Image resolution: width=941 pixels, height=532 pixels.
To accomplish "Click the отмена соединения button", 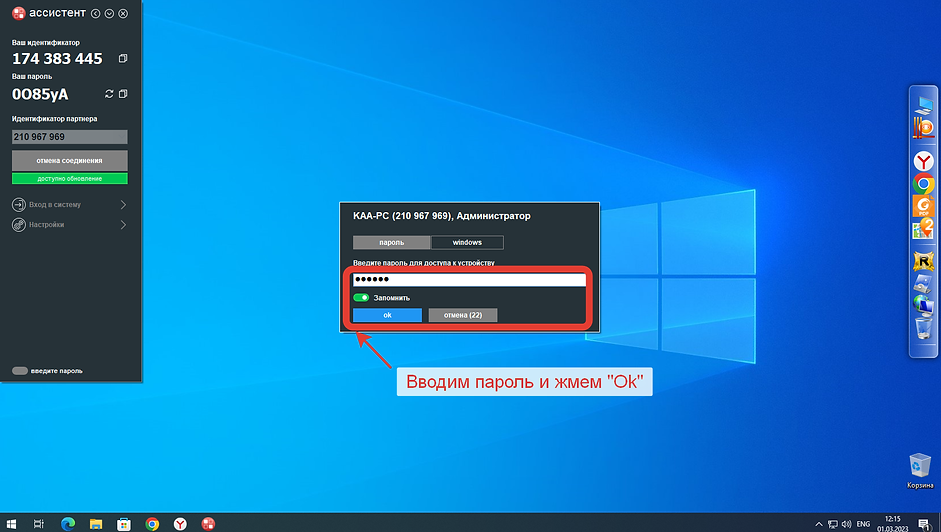I will [70, 160].
